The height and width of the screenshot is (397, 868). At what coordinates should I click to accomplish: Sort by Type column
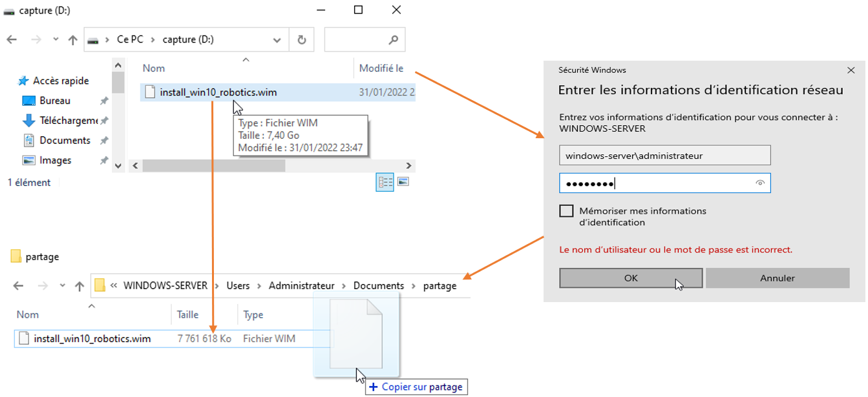point(253,314)
